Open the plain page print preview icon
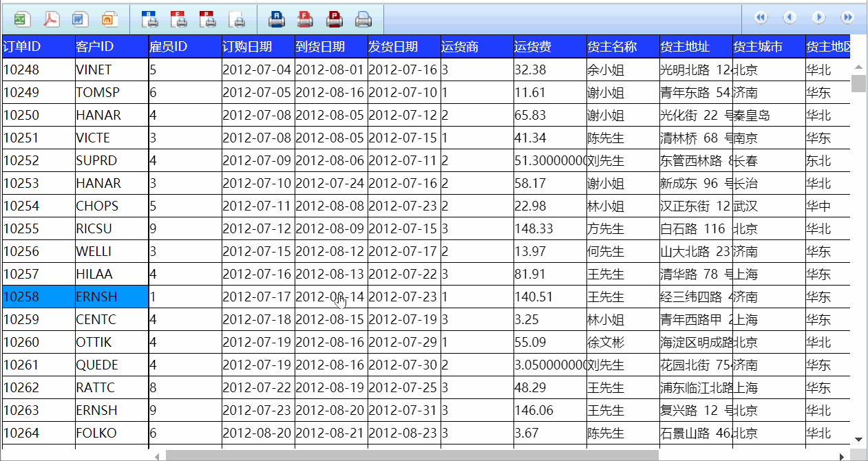The width and height of the screenshot is (868, 461). [237, 19]
